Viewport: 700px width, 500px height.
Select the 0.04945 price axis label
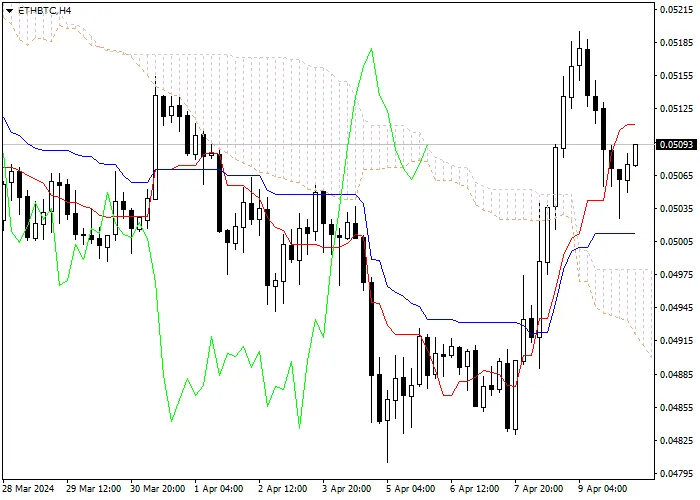[677, 308]
